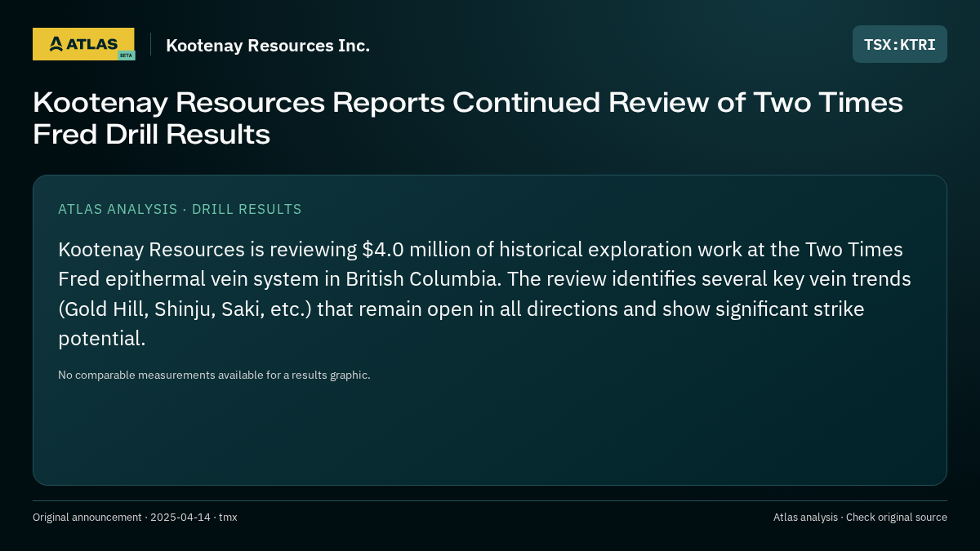The width and height of the screenshot is (980, 551).
Task: Click the Atlas Analysis · Drill Results label
Action: coord(180,209)
